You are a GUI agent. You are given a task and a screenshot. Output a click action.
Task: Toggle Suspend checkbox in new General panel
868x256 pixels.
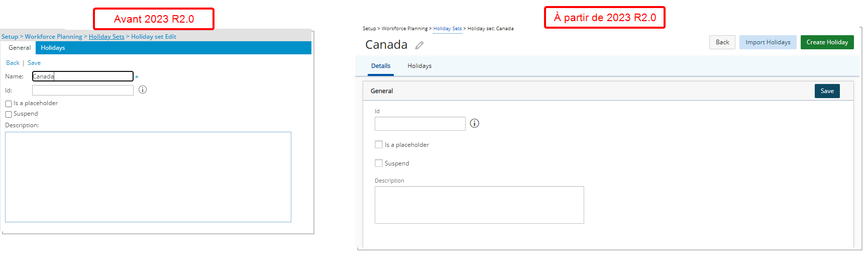(379, 163)
